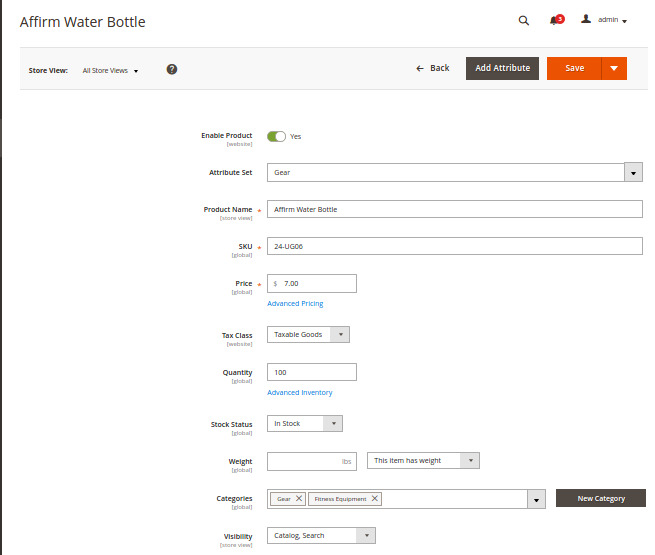Toggle the Enable Product switch
This screenshot has height=555, width=655.
point(276,136)
